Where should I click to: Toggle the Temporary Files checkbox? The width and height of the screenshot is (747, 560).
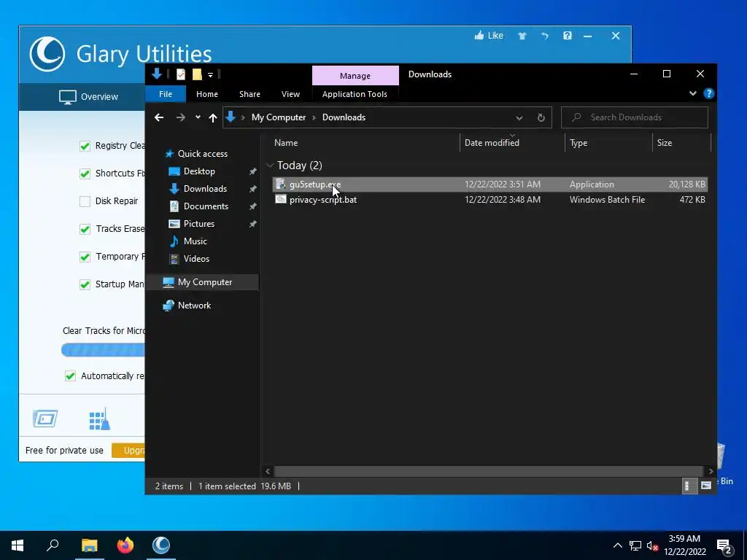tap(85, 257)
